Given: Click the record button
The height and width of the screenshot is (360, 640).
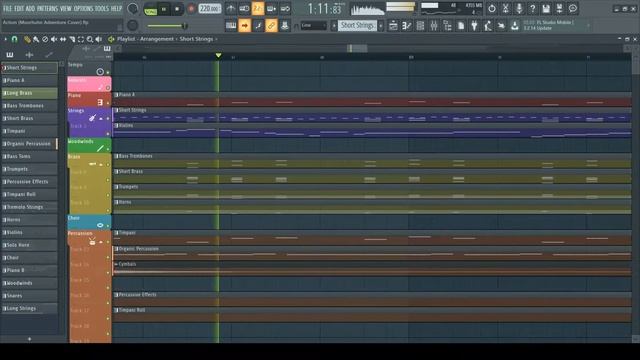Looking at the screenshot, I should coord(191,9).
